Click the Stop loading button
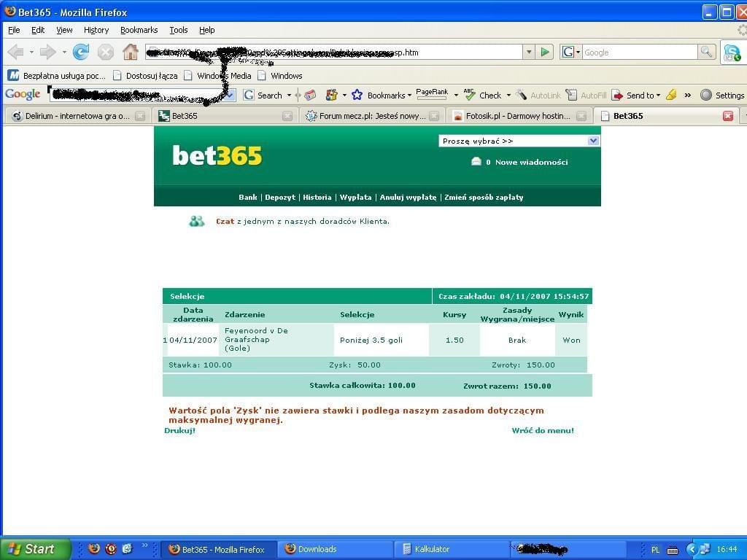This screenshot has width=747, height=560. click(105, 52)
